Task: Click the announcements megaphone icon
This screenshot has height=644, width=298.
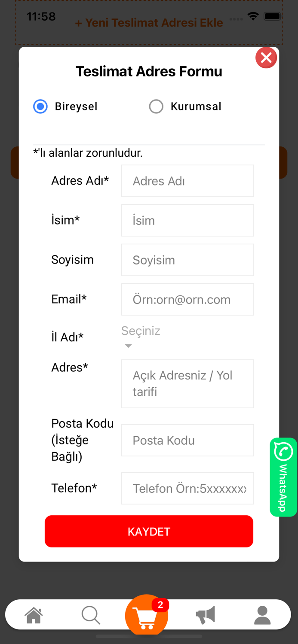Action: pyautogui.click(x=205, y=615)
